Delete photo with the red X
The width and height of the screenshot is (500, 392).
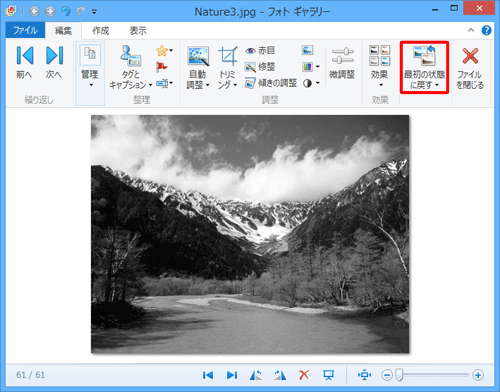coord(304,375)
